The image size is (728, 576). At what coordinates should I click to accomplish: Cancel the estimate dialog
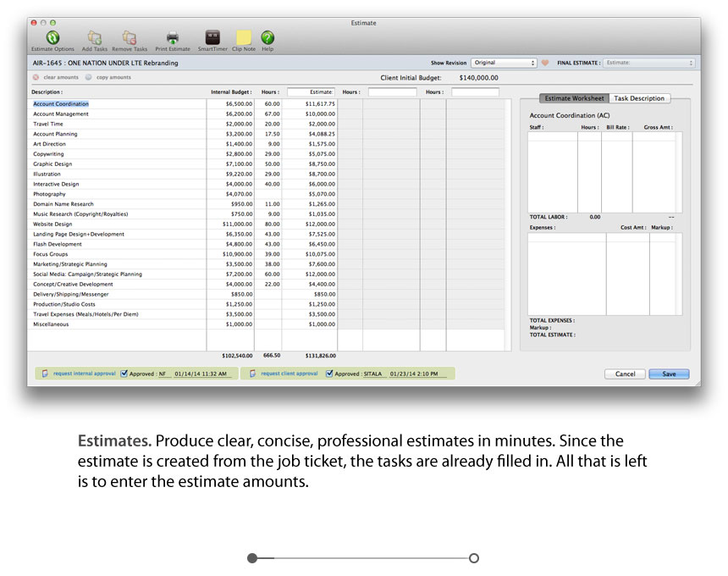[x=625, y=374]
